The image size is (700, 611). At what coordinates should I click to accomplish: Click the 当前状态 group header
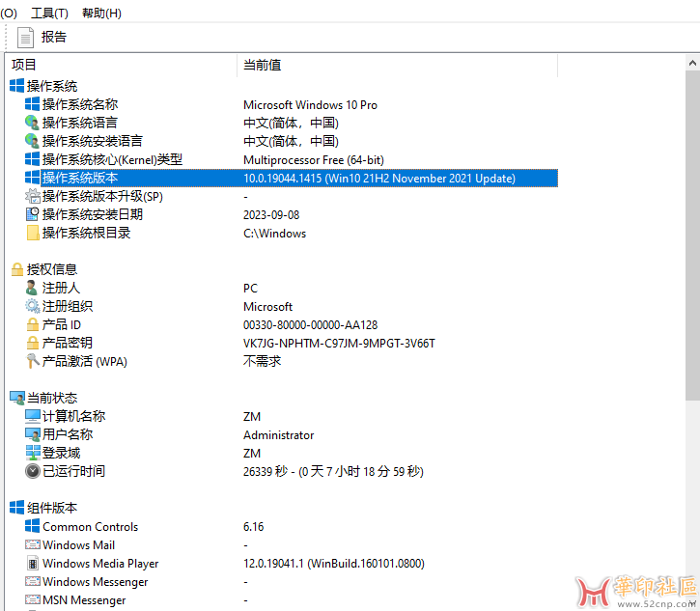(x=52, y=398)
